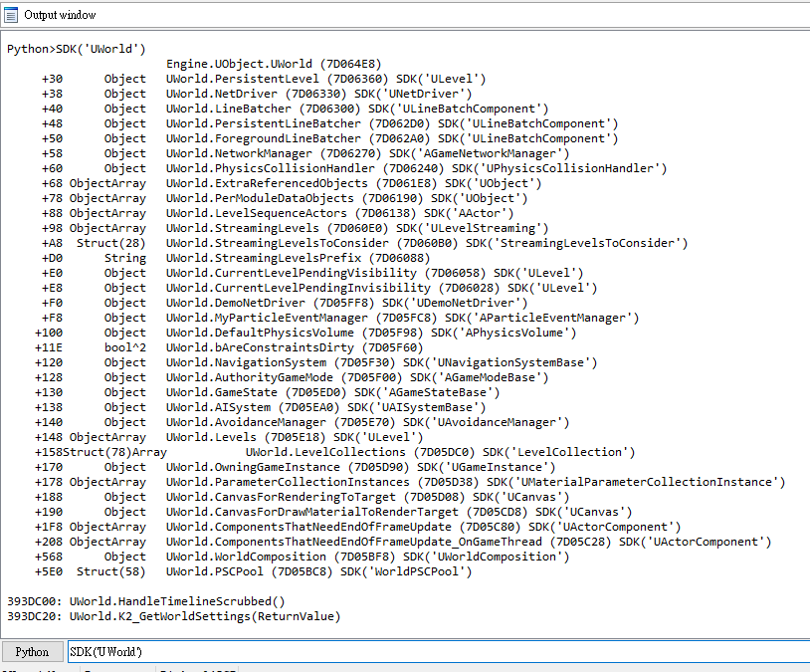This screenshot has height=672, width=810.
Task: Click the UWorld.LevelCollections entry
Action: click(x=334, y=452)
